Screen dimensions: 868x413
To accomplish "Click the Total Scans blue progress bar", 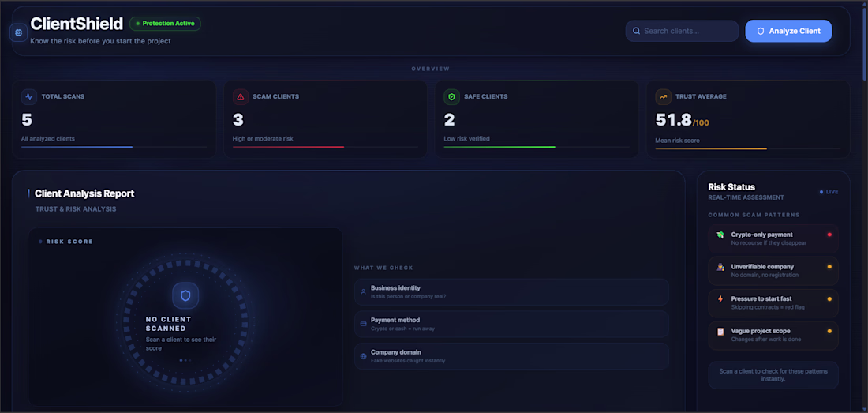I will pyautogui.click(x=77, y=147).
